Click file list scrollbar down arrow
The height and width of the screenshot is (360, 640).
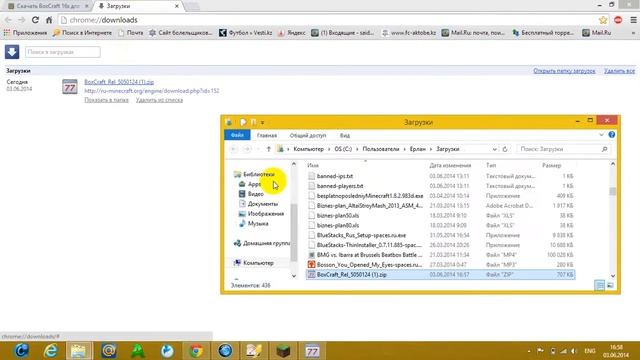pyautogui.click(x=613, y=276)
